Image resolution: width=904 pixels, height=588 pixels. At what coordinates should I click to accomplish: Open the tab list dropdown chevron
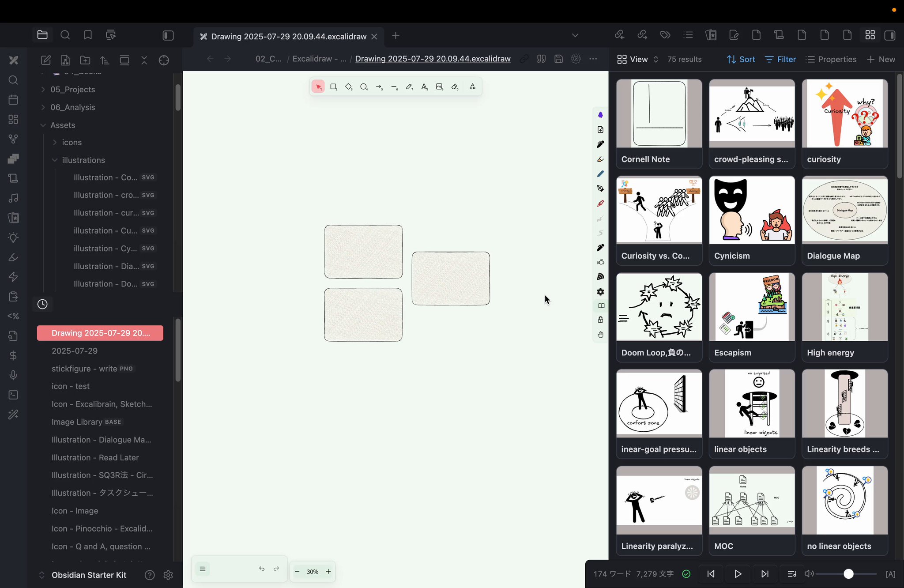[575, 35]
